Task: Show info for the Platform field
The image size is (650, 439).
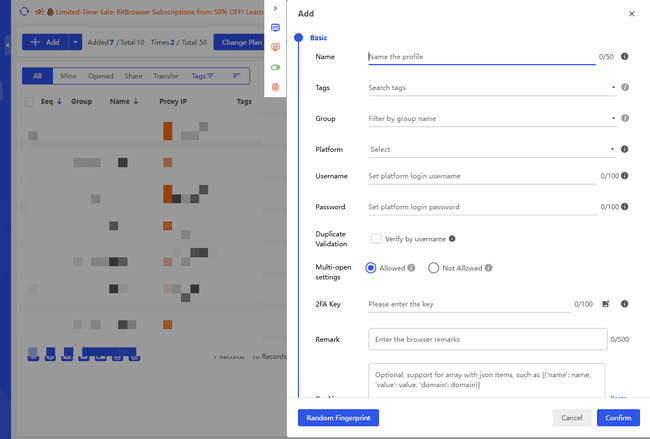Action: coord(624,149)
